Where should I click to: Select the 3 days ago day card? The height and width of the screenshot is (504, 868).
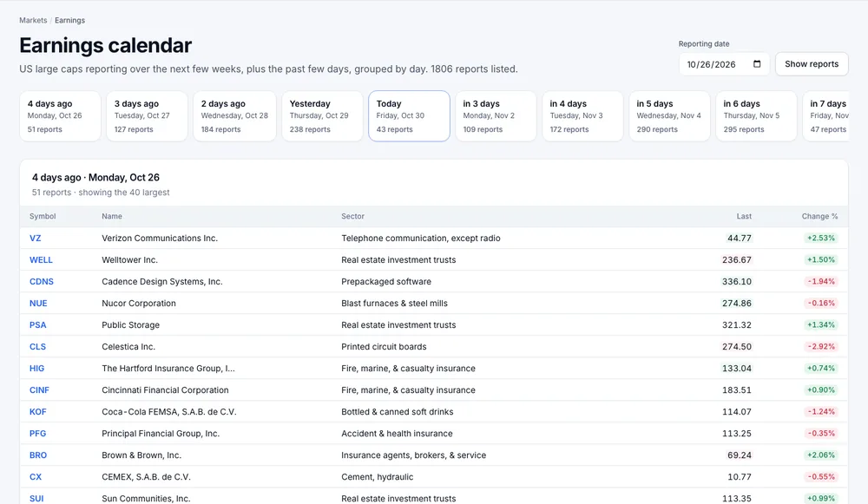tap(147, 116)
